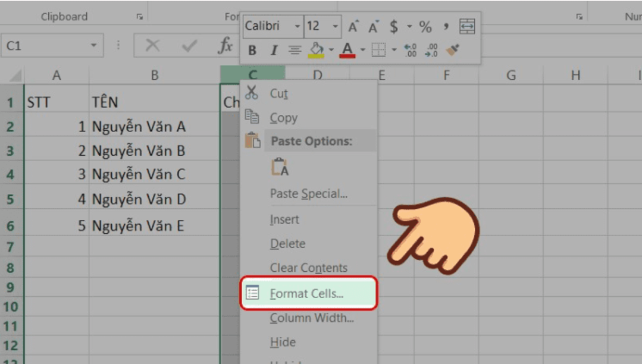
Task: Apply accounting dollar number format
Action: pos(394,27)
